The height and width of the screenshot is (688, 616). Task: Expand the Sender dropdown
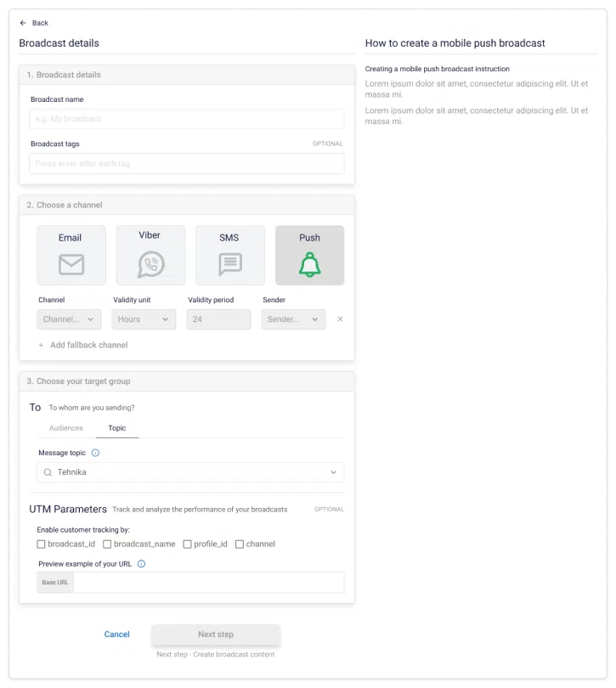(293, 319)
